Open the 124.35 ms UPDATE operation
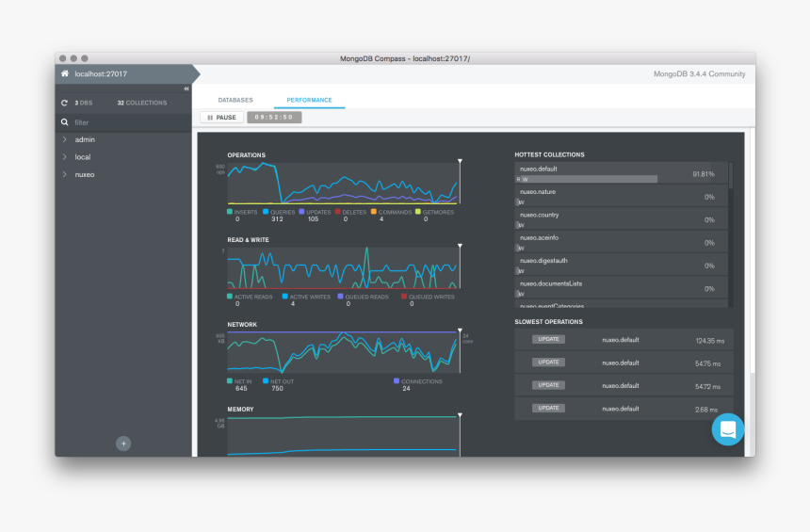 tap(624, 340)
